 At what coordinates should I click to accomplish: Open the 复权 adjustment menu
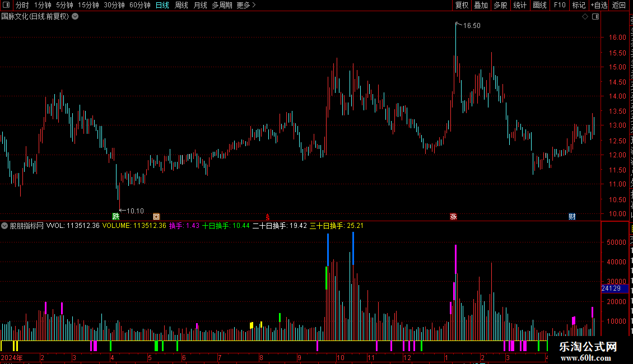click(462, 5)
